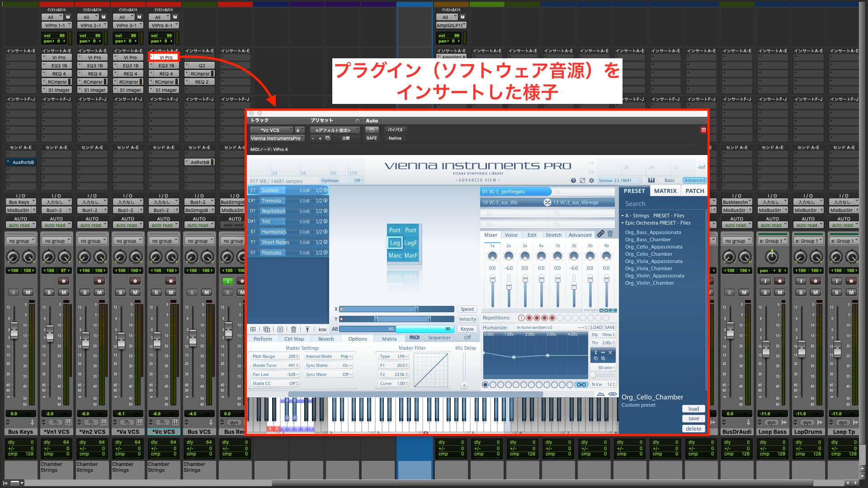
Task: Click the clear cell X icon
Action: [x=280, y=329]
